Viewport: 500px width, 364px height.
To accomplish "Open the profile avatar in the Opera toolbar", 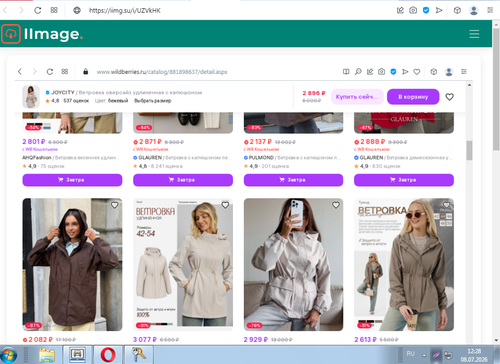I will pos(474,10).
